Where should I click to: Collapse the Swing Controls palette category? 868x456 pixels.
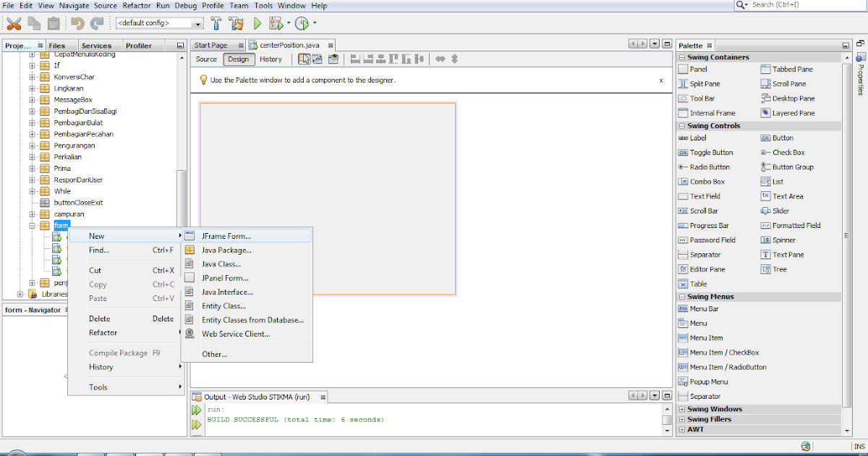[682, 125]
